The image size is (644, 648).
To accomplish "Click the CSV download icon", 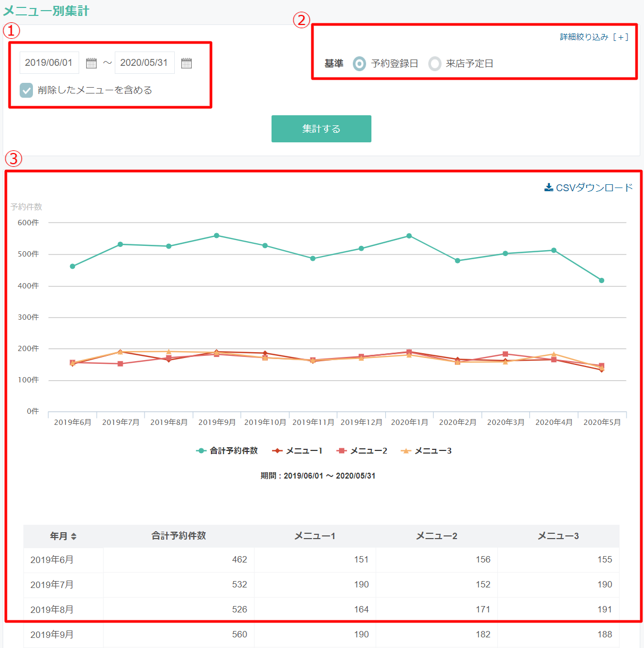I will pyautogui.click(x=549, y=187).
